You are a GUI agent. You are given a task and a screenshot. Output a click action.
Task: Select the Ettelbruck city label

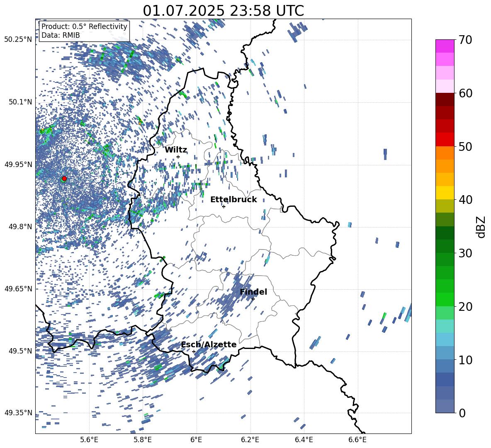point(233,200)
